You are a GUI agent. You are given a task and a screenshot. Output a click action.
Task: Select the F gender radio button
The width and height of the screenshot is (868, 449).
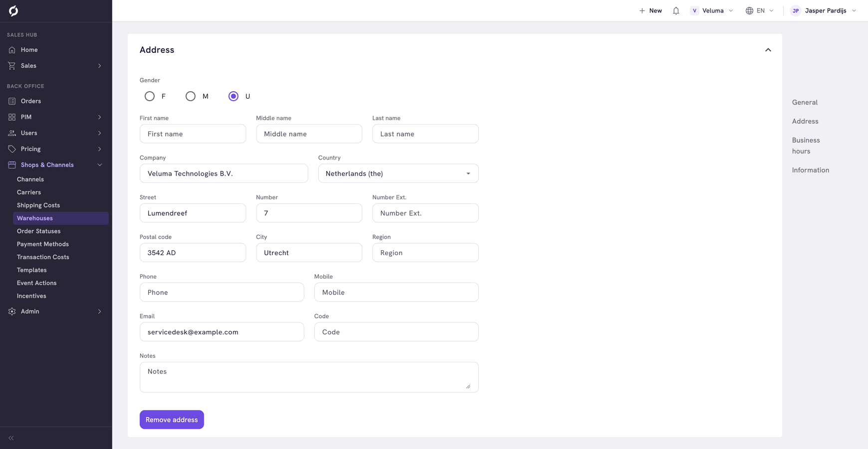pyautogui.click(x=150, y=96)
